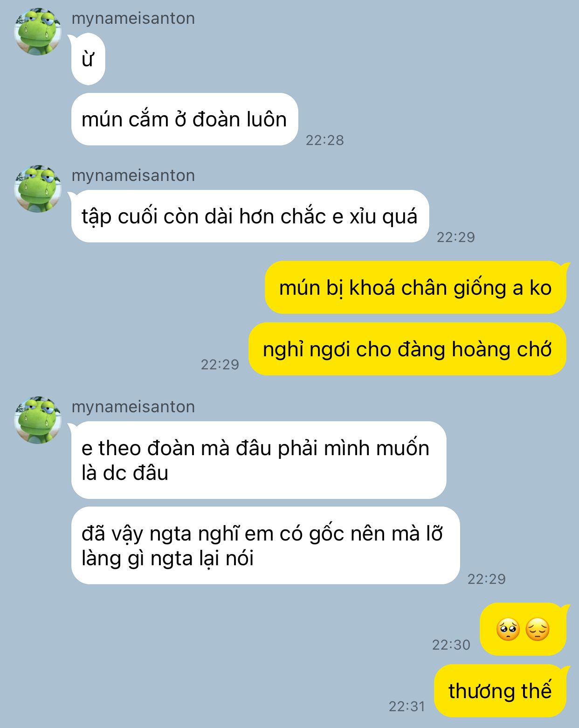Click the 22:31 timestamp beside 'thương thế'

click(407, 706)
